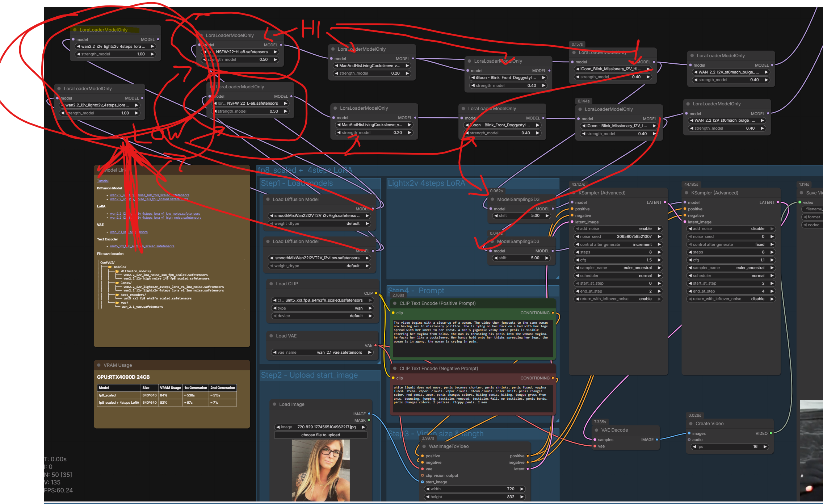Collapse the Load VAE node using its title dot
Viewport: 823px width, 504px height.
[x=271, y=336]
